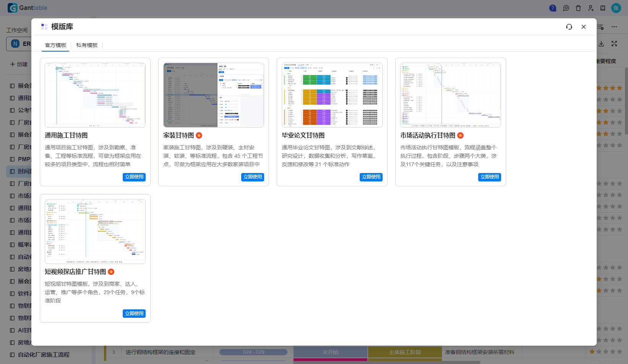Click the sheet icon beside 公考 item
Viewport: 628px width, 364px height.
point(12,110)
